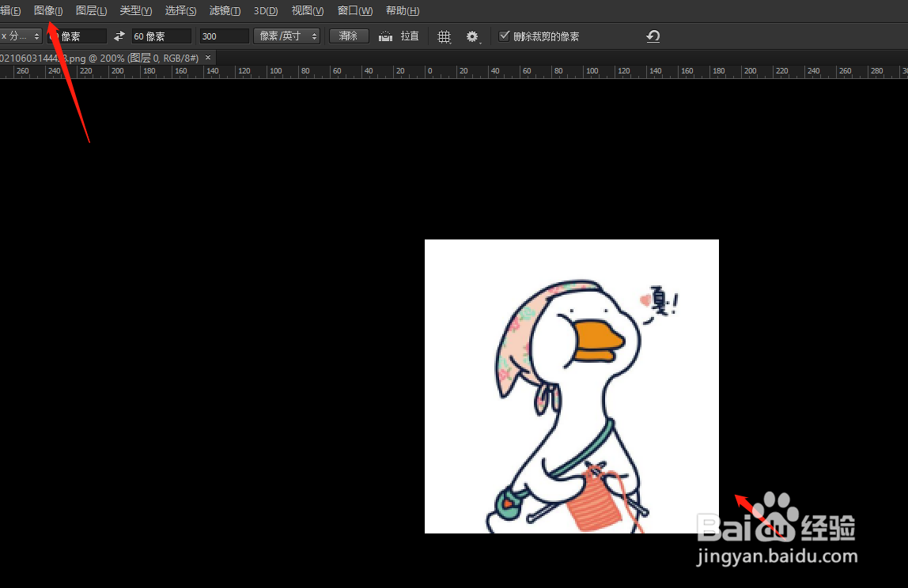Screen dimensions: 908x588
Task: Click the crop width 像素 input field
Action: (77, 36)
